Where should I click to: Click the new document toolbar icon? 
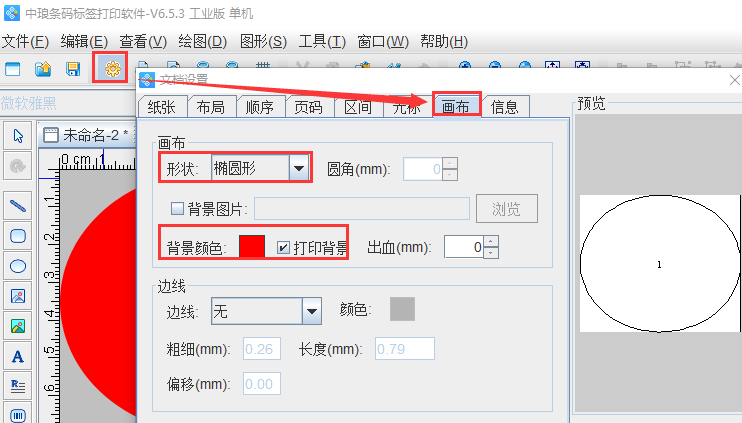pyautogui.click(x=13, y=69)
